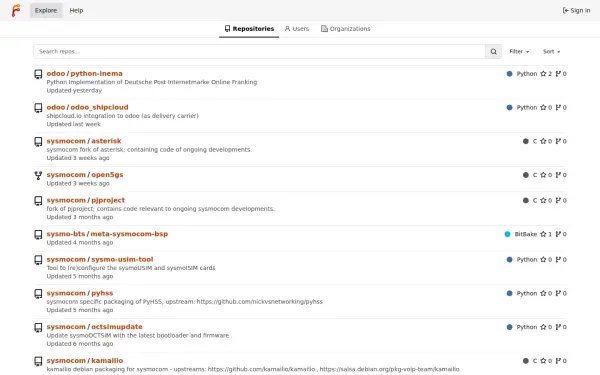Click star icon on pyhss row

click(x=543, y=293)
